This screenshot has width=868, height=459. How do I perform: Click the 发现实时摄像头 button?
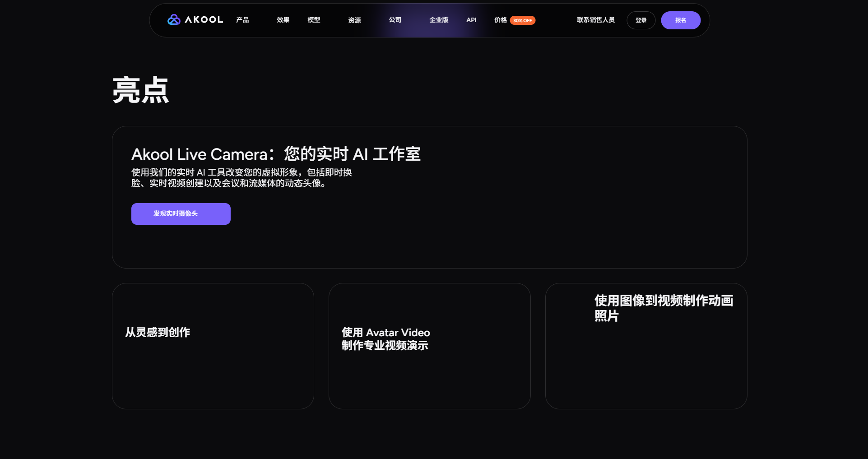coord(181,213)
